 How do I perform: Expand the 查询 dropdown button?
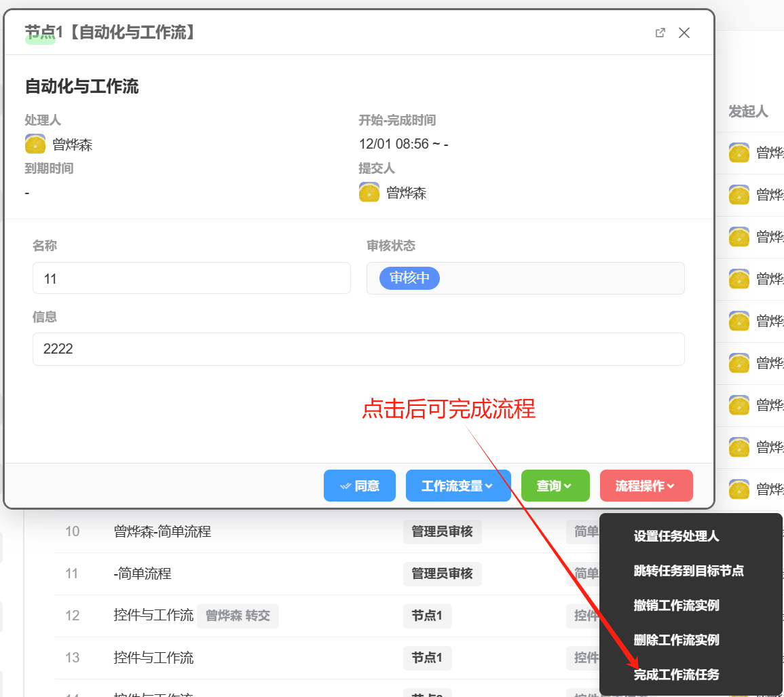click(555, 486)
